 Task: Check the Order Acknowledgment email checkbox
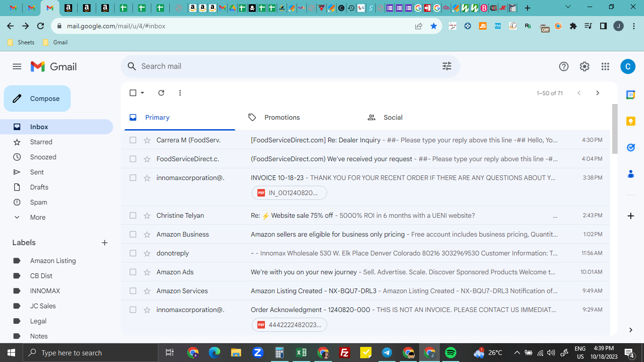(x=133, y=310)
